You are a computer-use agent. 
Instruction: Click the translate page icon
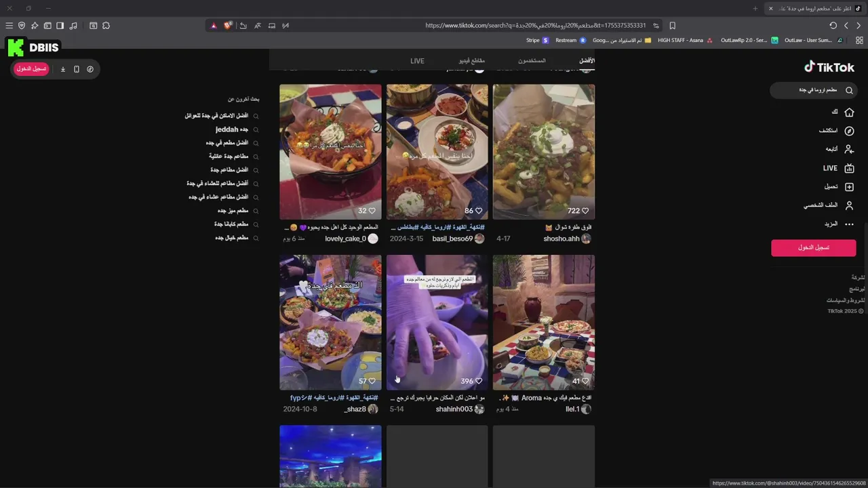[257, 26]
